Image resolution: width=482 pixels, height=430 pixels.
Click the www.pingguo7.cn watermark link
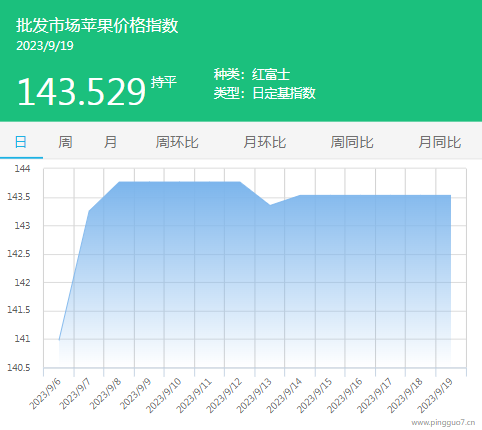point(443,423)
